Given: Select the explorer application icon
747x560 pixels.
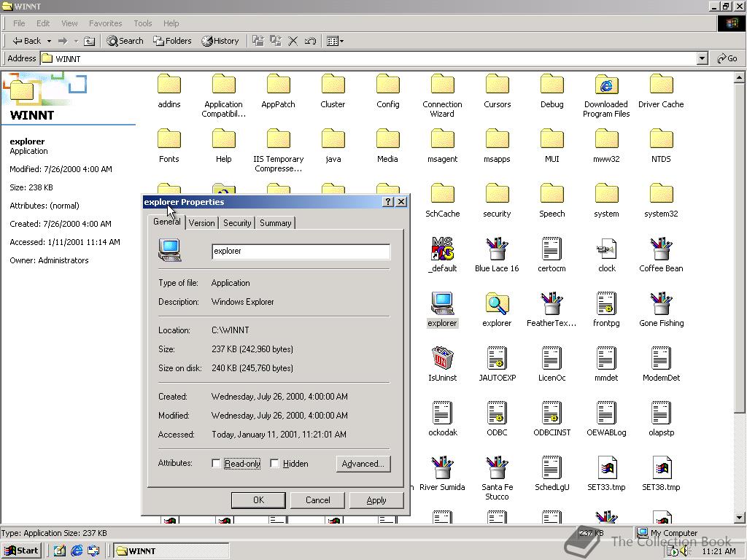Looking at the screenshot, I should 443,309.
